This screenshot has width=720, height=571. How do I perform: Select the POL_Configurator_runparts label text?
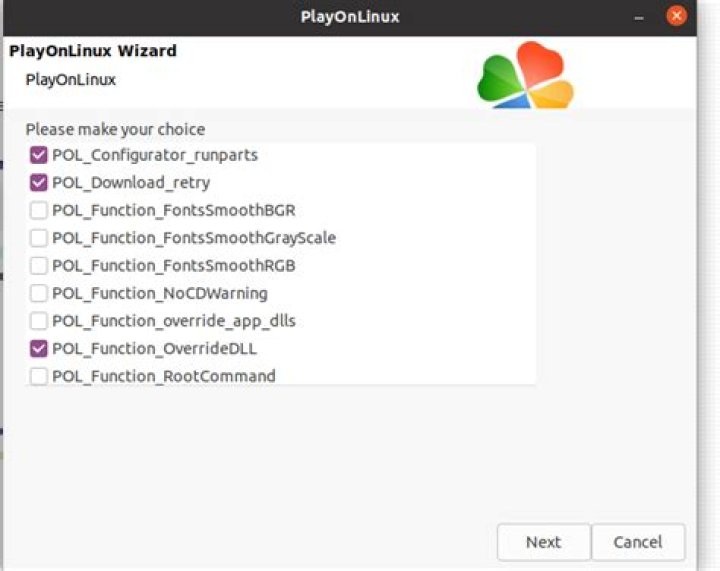coord(155,156)
